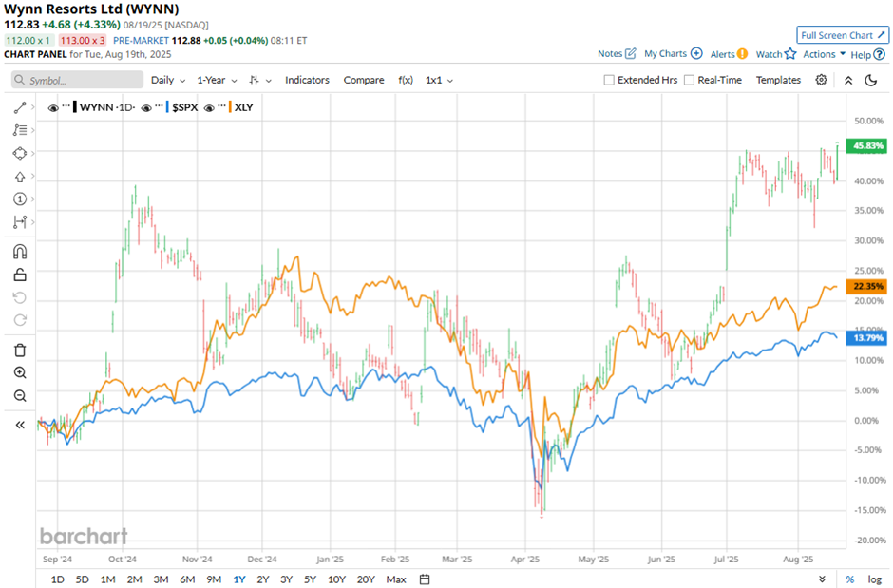Click the My Charts plus icon
The height and width of the screenshot is (588, 893).
pyautogui.click(x=696, y=53)
